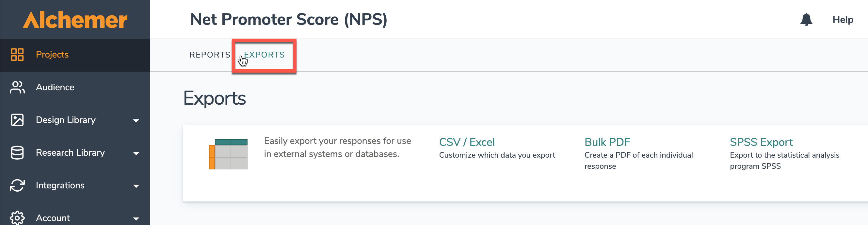Expand the Research Library dropdown arrow
This screenshot has width=868, height=225.
click(x=136, y=153)
